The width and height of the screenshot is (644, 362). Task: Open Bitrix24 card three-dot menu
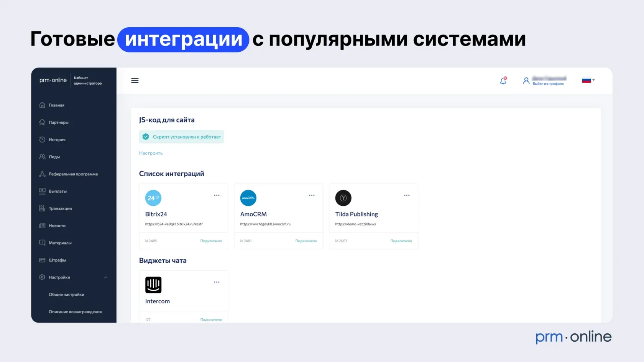[217, 195]
